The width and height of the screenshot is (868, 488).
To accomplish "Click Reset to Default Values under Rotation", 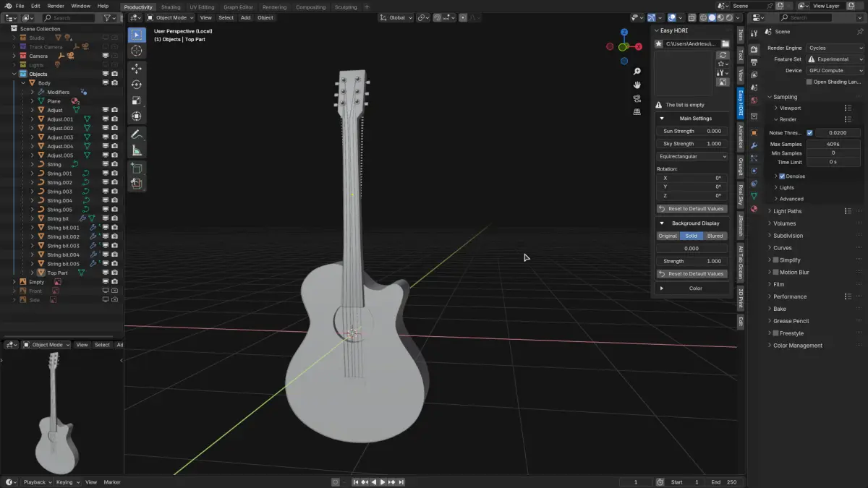I will coord(692,209).
